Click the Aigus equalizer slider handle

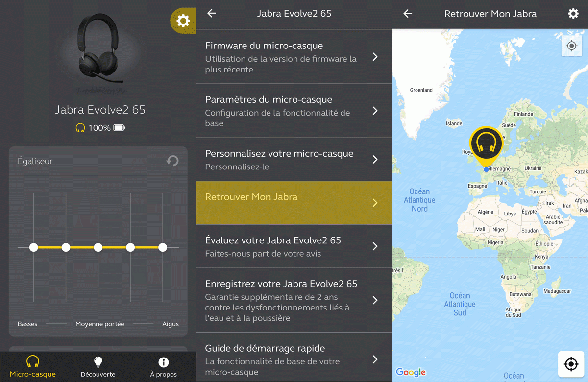coord(163,247)
